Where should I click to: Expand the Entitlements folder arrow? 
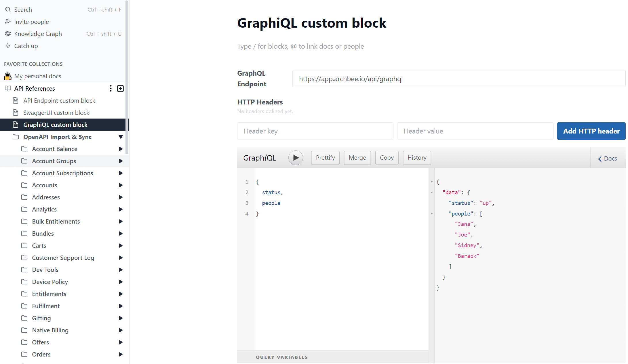(121, 294)
